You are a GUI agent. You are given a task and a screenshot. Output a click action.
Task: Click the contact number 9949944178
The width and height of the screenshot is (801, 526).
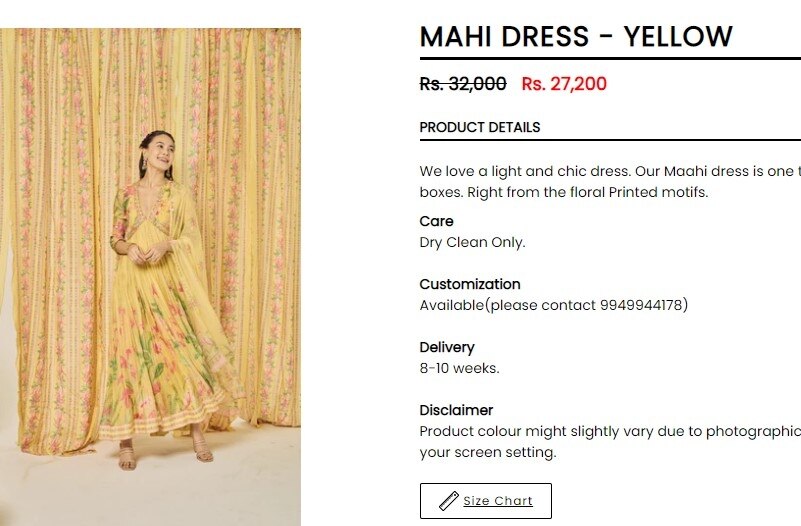point(641,305)
